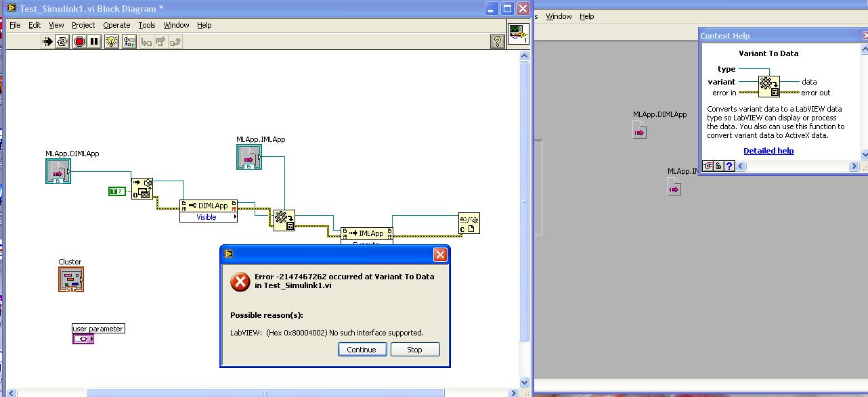The height and width of the screenshot is (397, 868).
Task: Click the red error icon in dialog
Action: pos(240,282)
